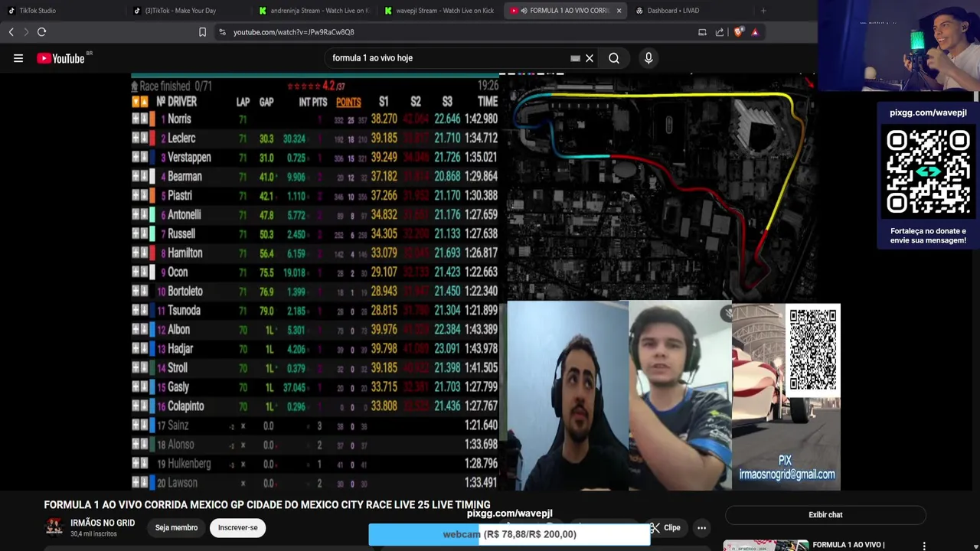
Task: Click the Ocon driver name
Action: [x=178, y=272]
